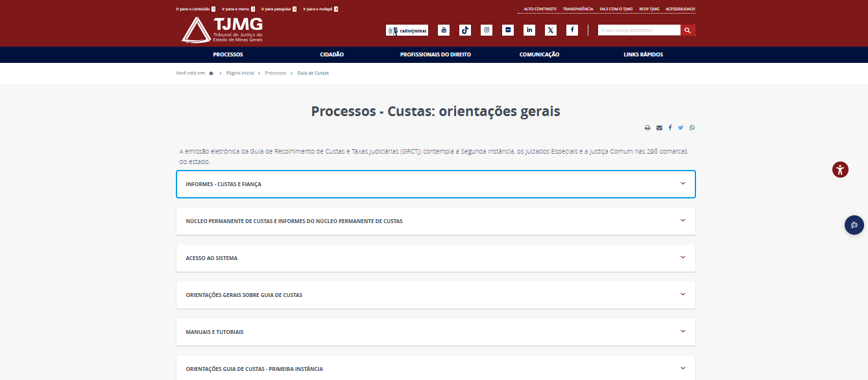Viewport: 868px width, 380px height.
Task: Click Processos breadcrumb link
Action: point(276,73)
